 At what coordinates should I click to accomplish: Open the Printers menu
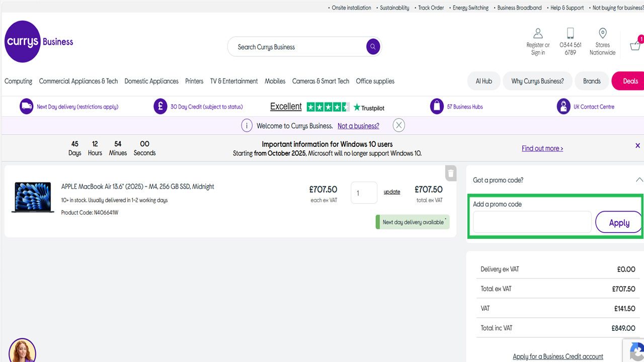(x=194, y=81)
